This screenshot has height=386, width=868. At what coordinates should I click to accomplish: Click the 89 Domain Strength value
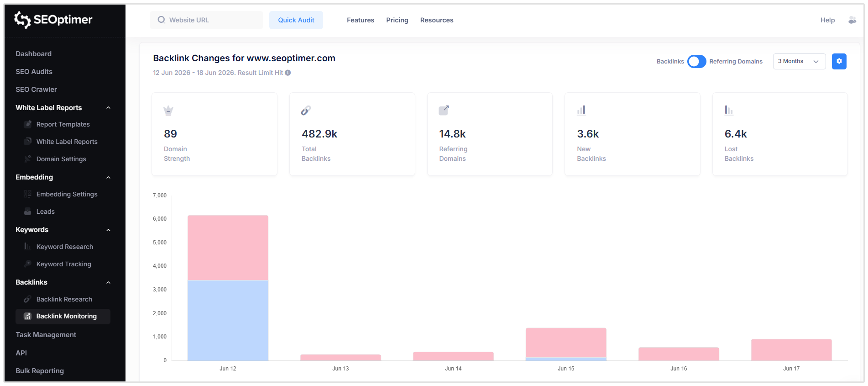170,134
